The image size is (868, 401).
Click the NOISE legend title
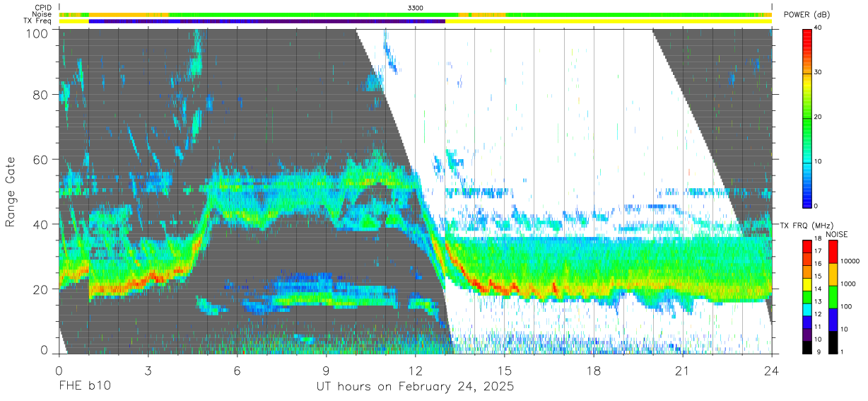838,234
